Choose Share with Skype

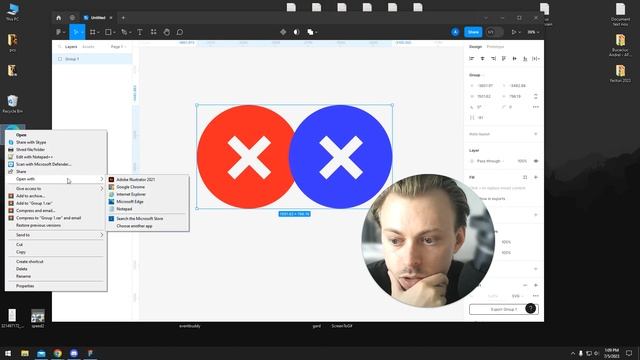pyautogui.click(x=56, y=142)
